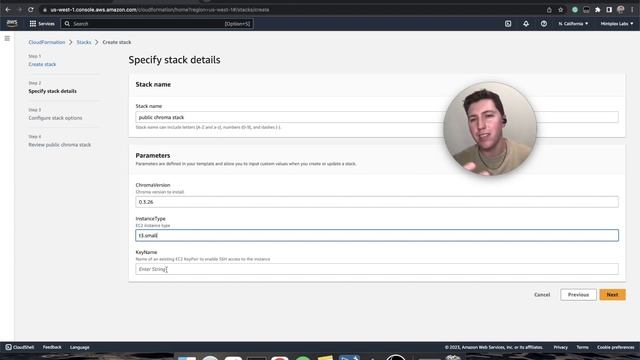Open Privacy link in footer

pyautogui.click(x=560, y=347)
